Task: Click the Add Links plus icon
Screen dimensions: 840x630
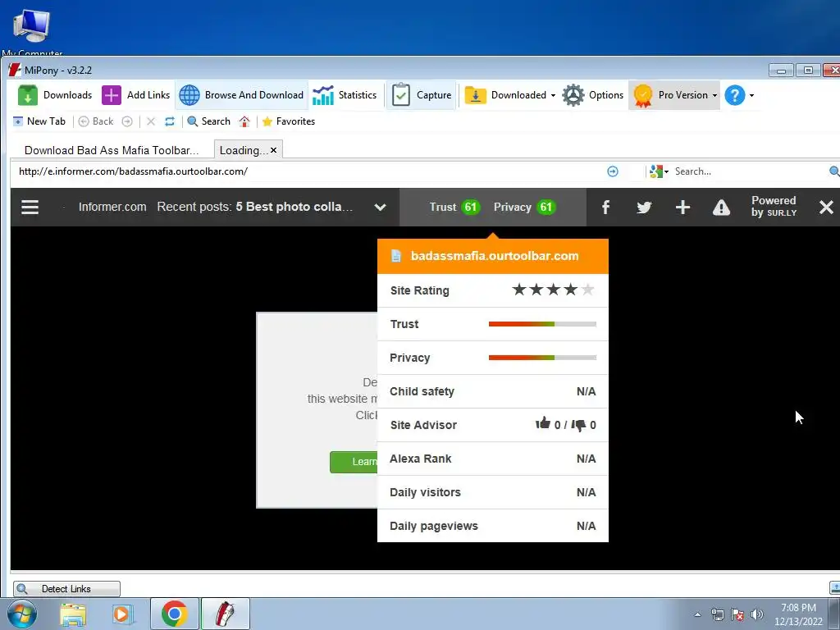Action: click(112, 95)
